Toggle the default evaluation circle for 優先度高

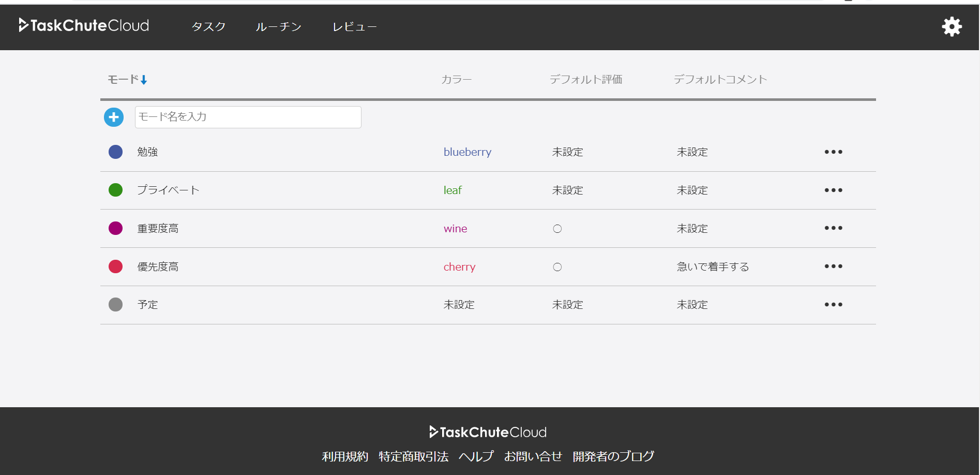(557, 267)
